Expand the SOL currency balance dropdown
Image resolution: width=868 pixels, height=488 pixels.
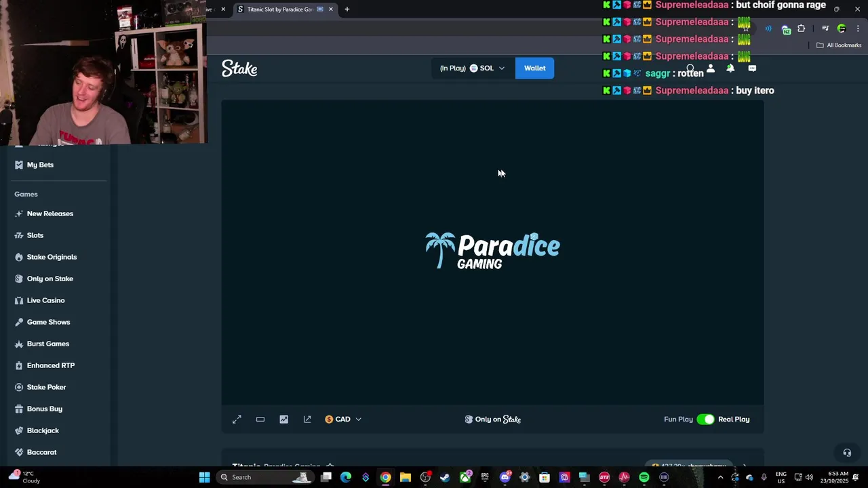pos(472,68)
